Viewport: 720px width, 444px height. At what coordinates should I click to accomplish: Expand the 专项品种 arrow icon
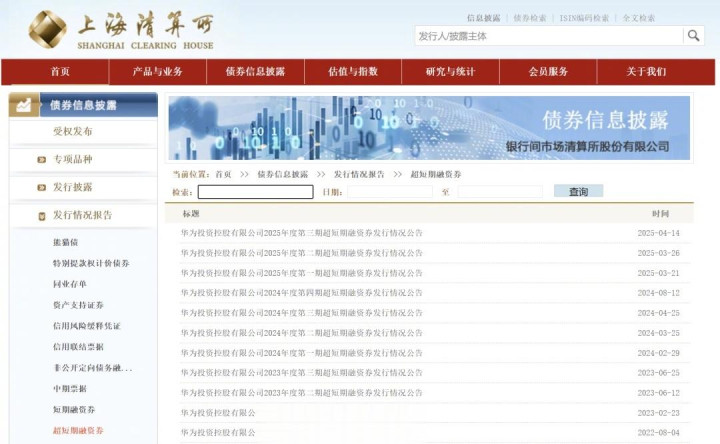tap(41, 160)
